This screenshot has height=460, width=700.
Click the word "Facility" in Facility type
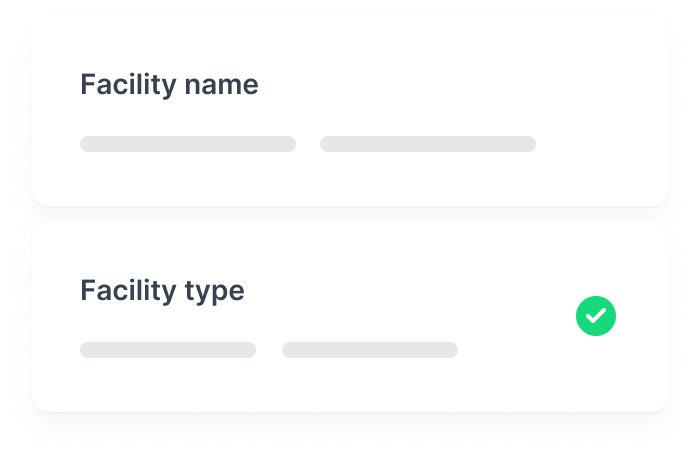coord(128,291)
